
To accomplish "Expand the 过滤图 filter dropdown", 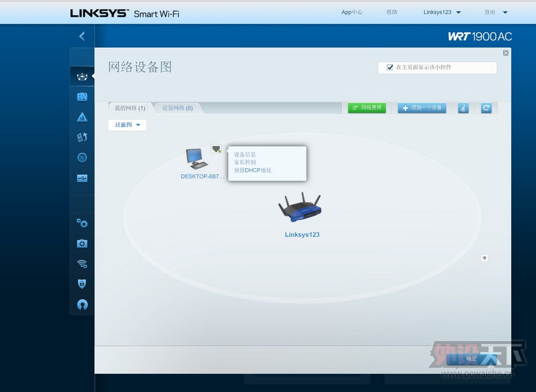I will 127,125.
